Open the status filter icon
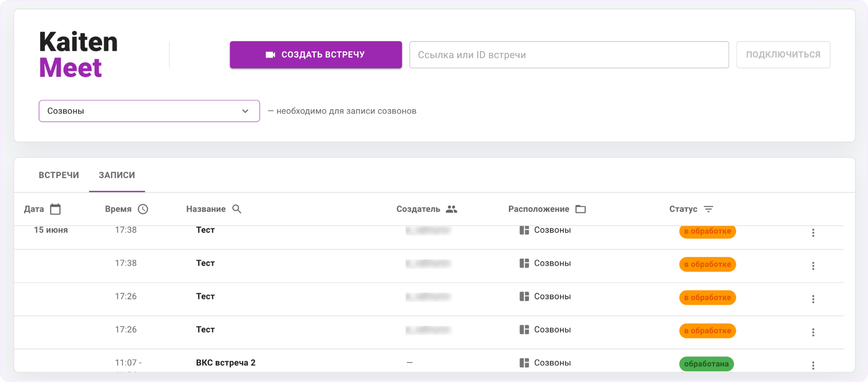 708,209
